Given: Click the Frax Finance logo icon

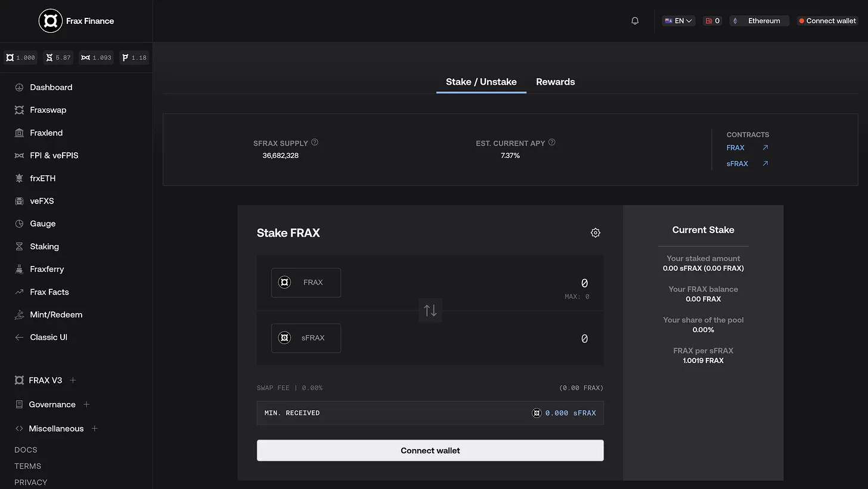Looking at the screenshot, I should click(51, 21).
